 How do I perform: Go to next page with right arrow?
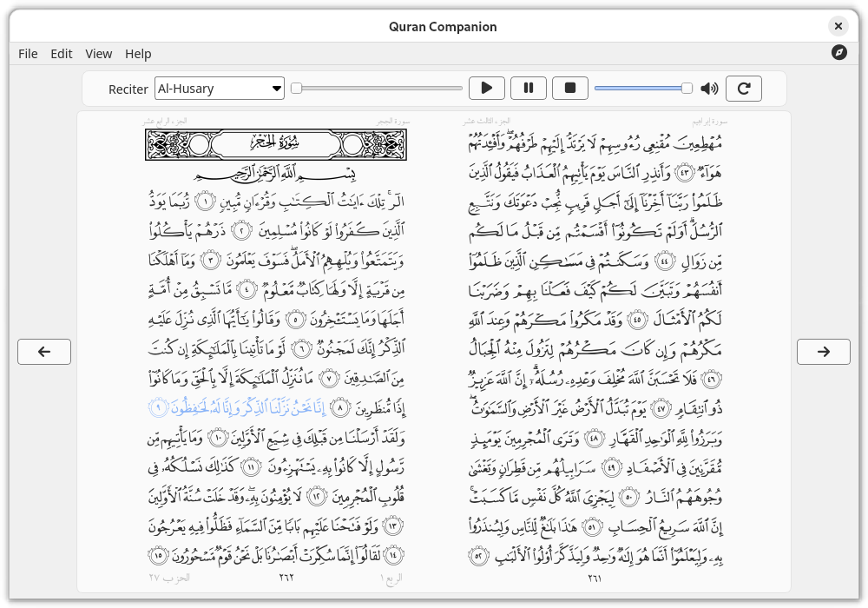(x=823, y=352)
